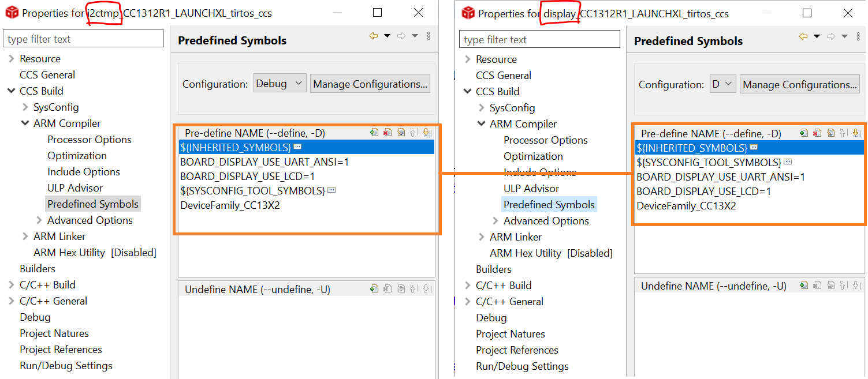Go back with yellow arrow in display window
The image size is (868, 379).
pyautogui.click(x=803, y=36)
